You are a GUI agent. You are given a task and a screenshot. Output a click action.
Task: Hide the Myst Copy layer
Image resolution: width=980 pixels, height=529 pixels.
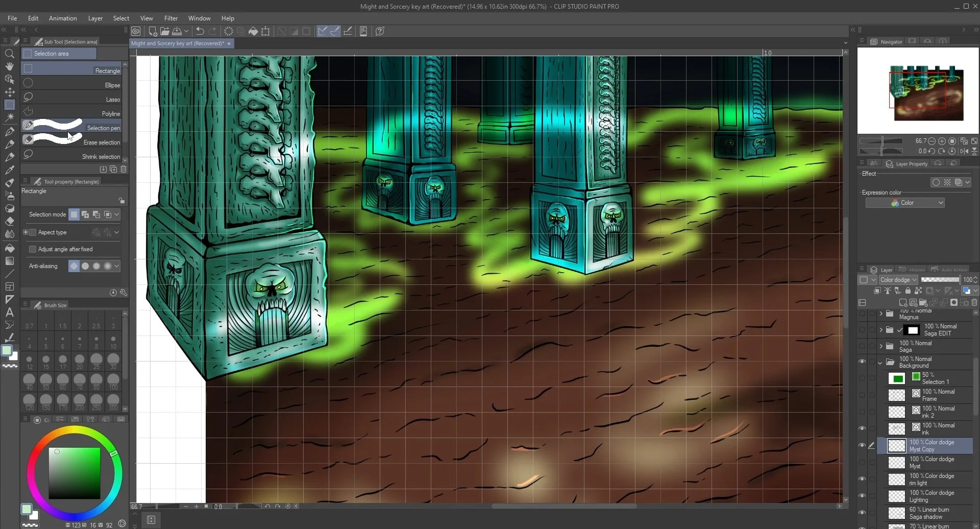[x=863, y=445]
